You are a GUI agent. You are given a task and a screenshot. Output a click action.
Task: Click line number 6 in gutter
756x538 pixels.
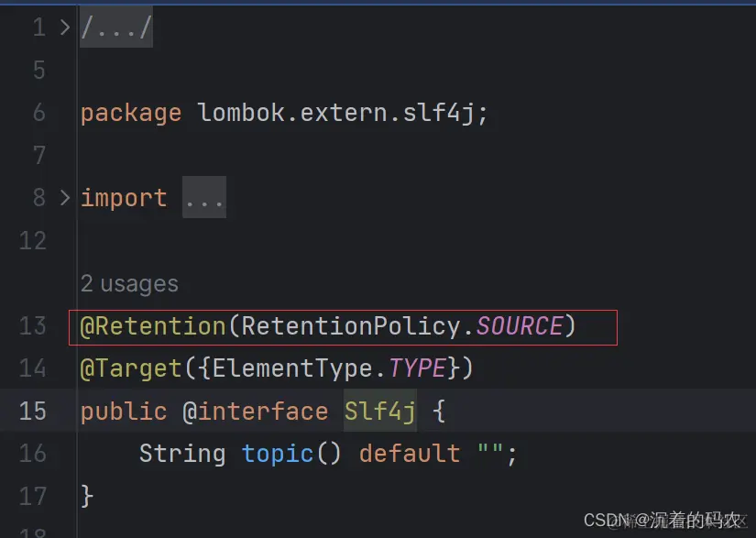[39, 113]
